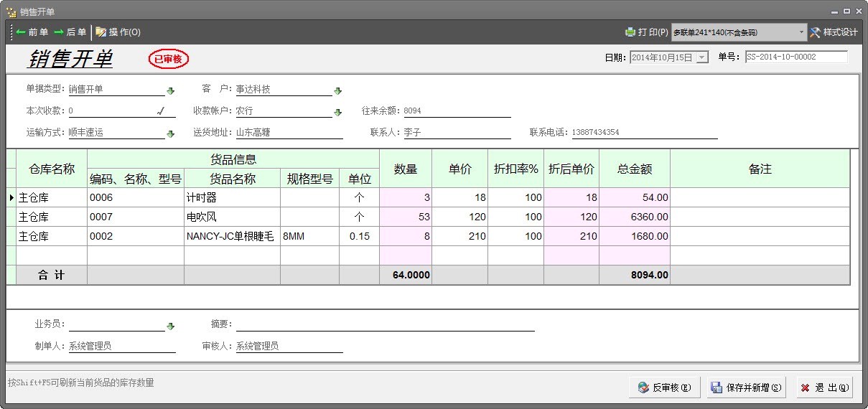Click green arrow beside 业务员 field
This screenshot has height=409, width=868.
(171, 326)
